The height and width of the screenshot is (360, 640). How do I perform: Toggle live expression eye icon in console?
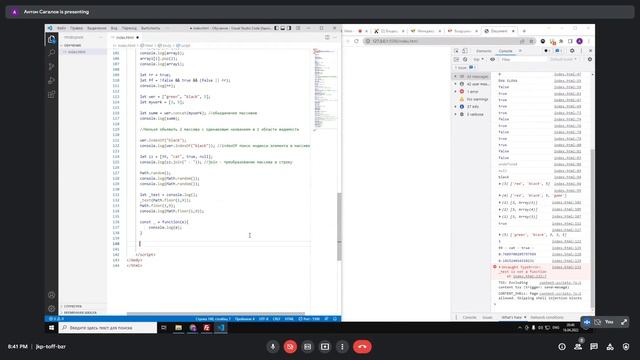tap(493, 60)
